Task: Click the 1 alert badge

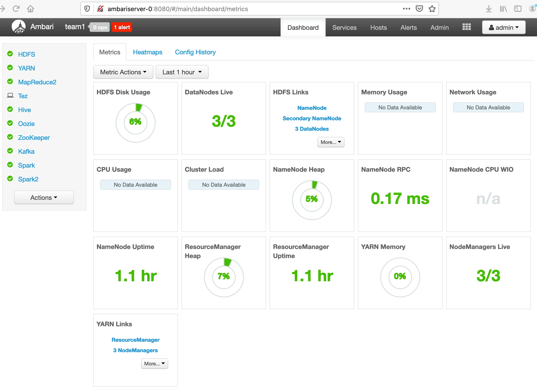Action: point(122,27)
